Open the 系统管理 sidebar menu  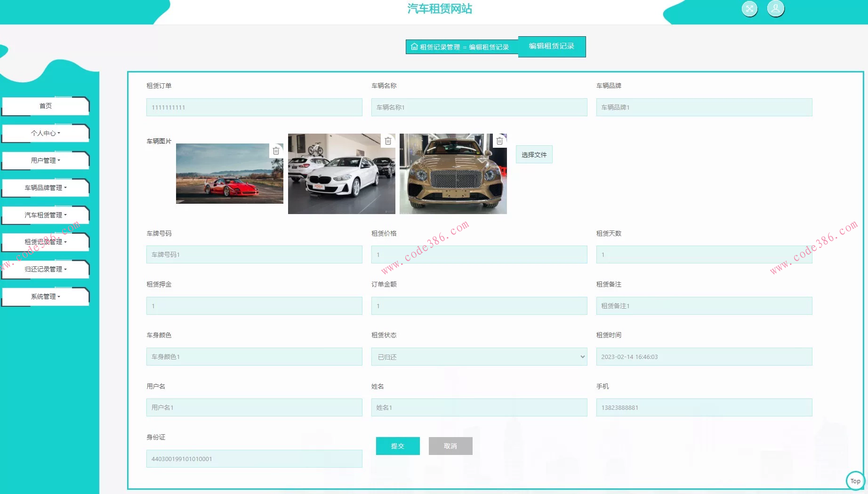click(46, 296)
